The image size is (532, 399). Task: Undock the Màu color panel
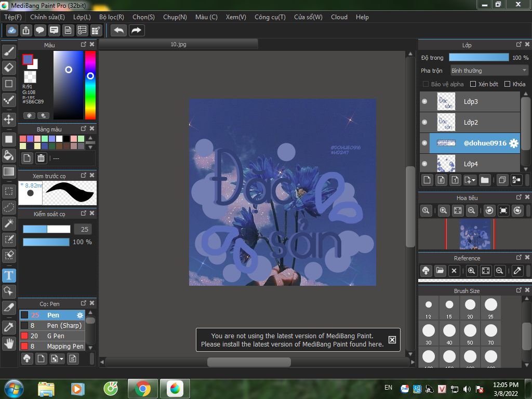click(84, 45)
